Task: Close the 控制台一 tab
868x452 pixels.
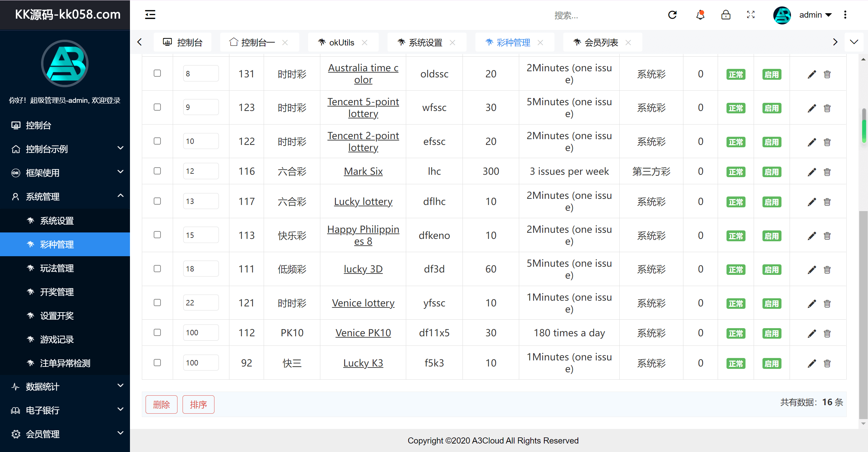Action: pos(285,42)
